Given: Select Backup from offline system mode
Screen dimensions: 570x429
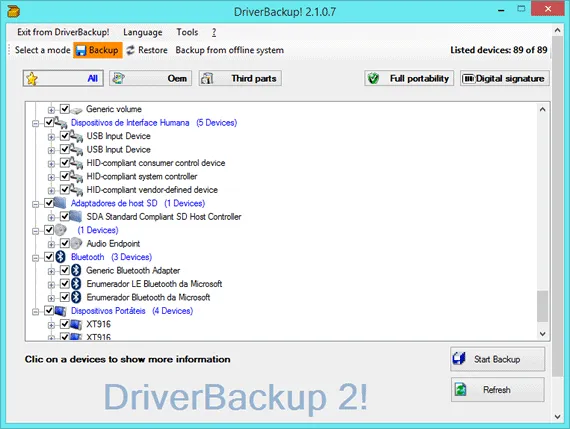Looking at the screenshot, I should pyautogui.click(x=229, y=50).
